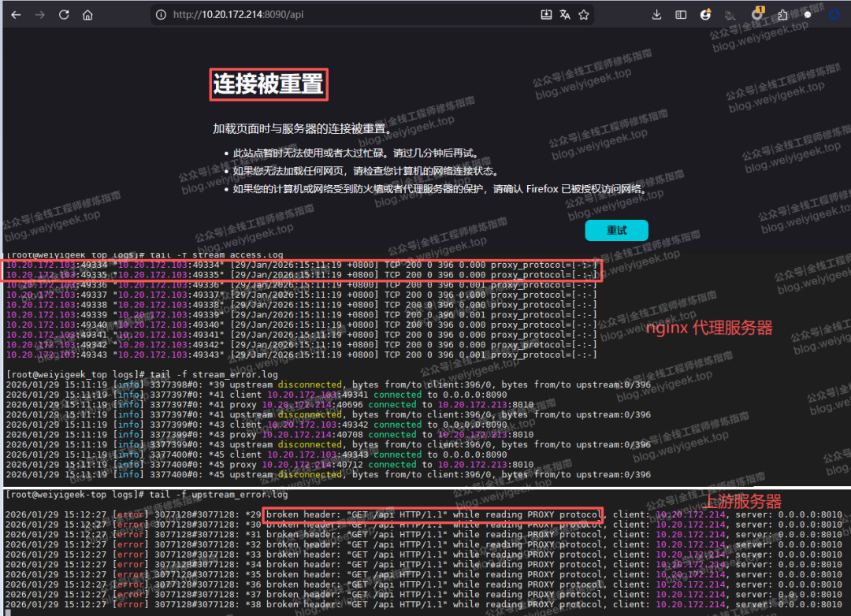
Task: Click the 'tail -f upstream_error.log' command line
Action: click(x=147, y=495)
